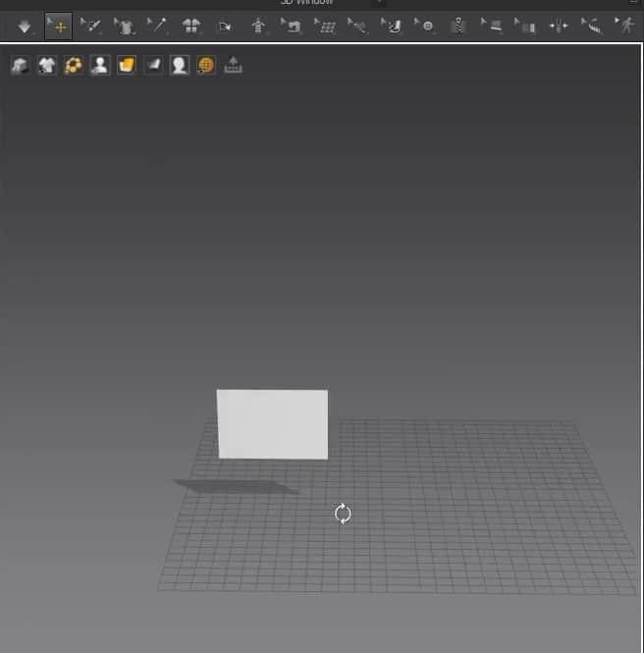The image size is (644, 653).
Task: Choose the walking avatar figure tool
Action: coord(625,26)
